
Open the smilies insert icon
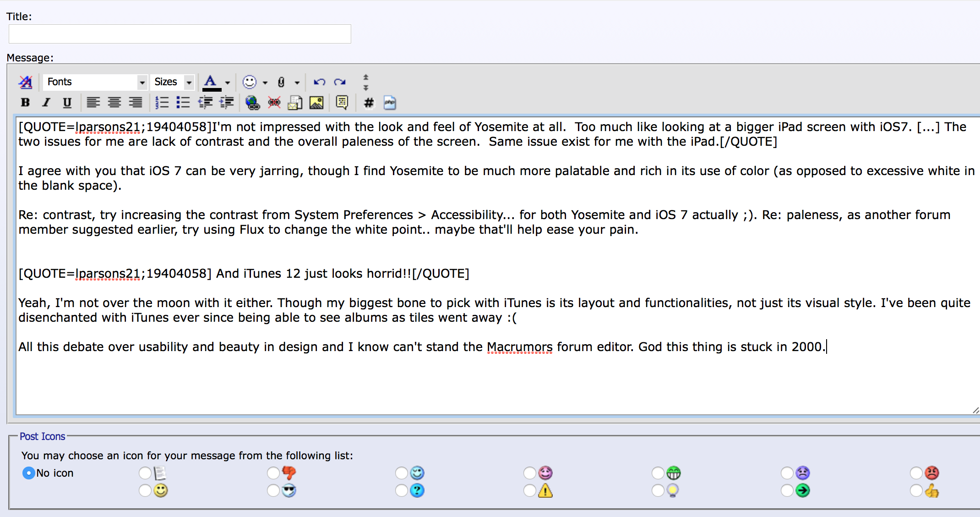tap(250, 82)
